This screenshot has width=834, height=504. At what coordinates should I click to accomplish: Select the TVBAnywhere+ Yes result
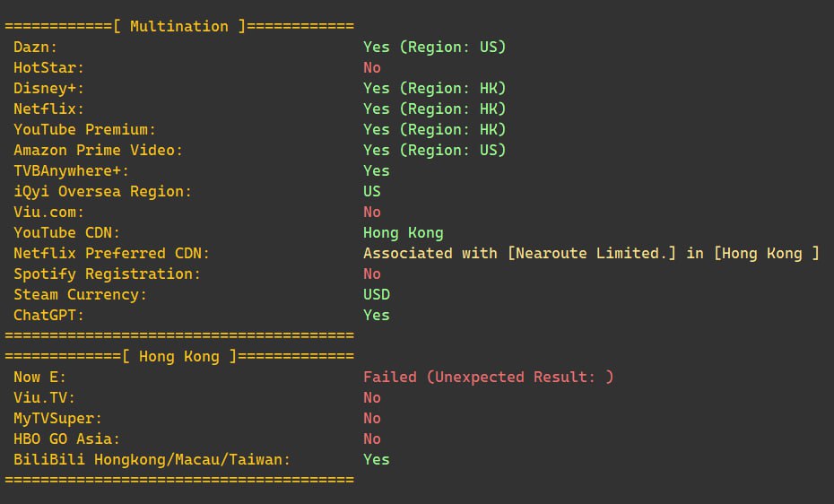coord(377,170)
